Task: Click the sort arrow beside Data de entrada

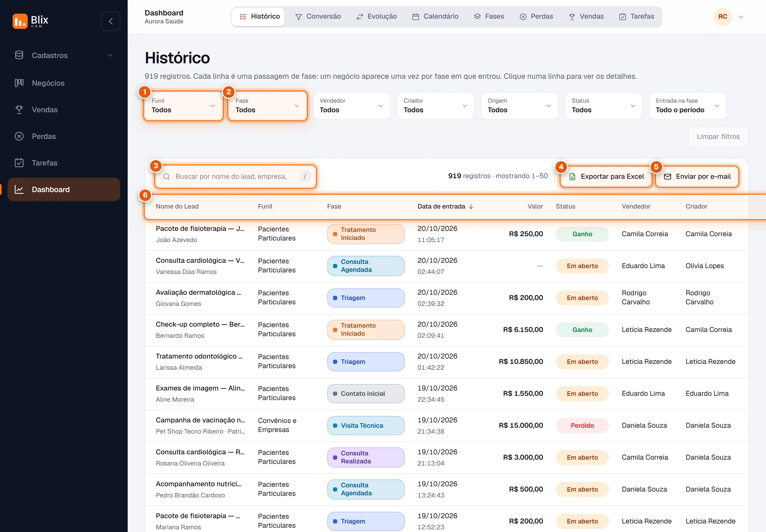Action: (x=471, y=207)
